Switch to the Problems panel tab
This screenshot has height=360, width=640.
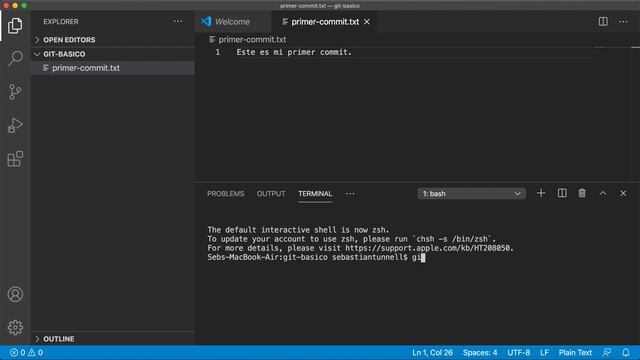click(225, 194)
